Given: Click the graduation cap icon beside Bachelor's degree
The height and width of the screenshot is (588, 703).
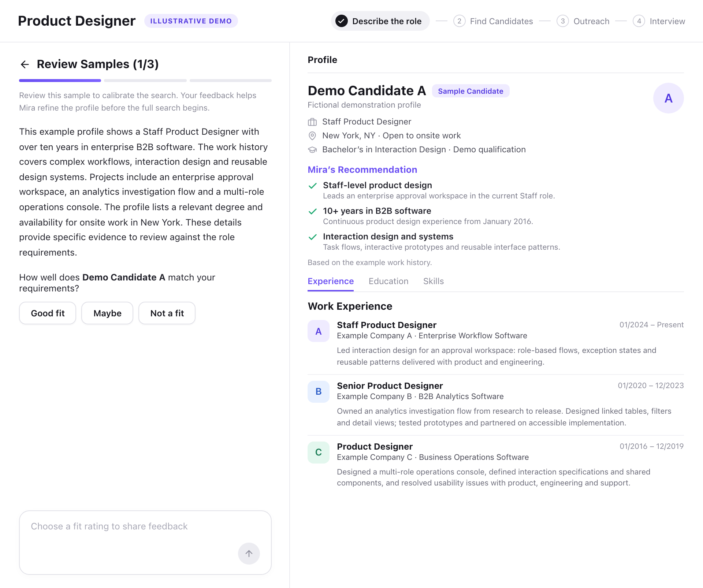Looking at the screenshot, I should [312, 150].
